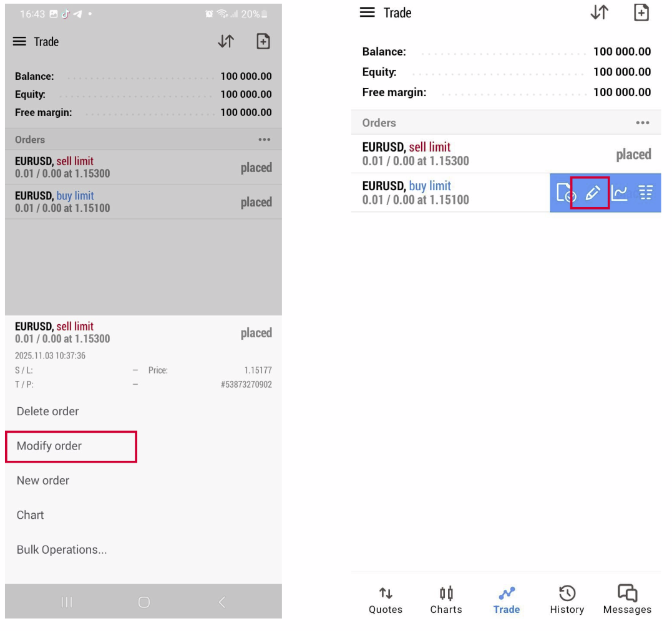Image resolution: width=672 pixels, height=631 pixels.
Task: Open the depth of market icon on swiped row
Action: [646, 193]
